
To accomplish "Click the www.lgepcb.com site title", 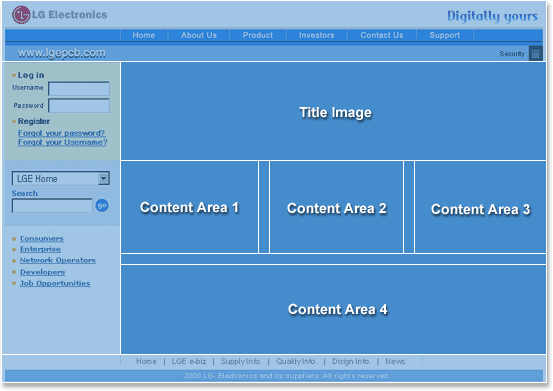I will click(x=61, y=53).
